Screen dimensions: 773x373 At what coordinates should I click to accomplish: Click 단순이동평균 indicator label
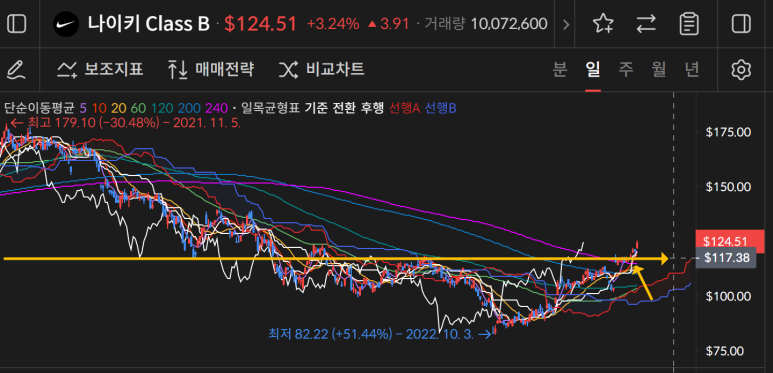39,108
